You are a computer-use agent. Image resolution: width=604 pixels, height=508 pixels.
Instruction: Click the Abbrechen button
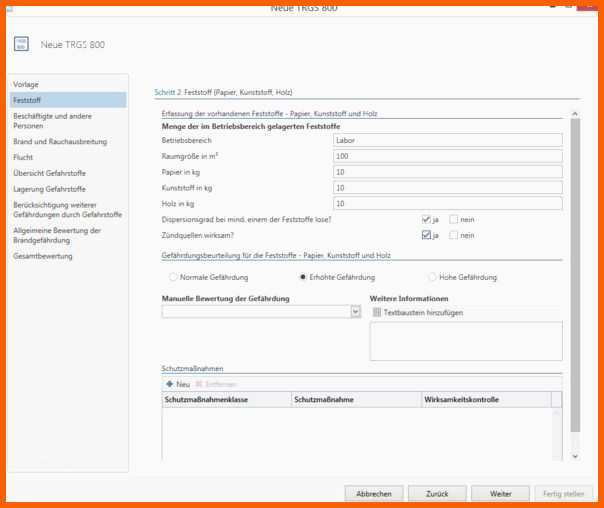click(374, 494)
